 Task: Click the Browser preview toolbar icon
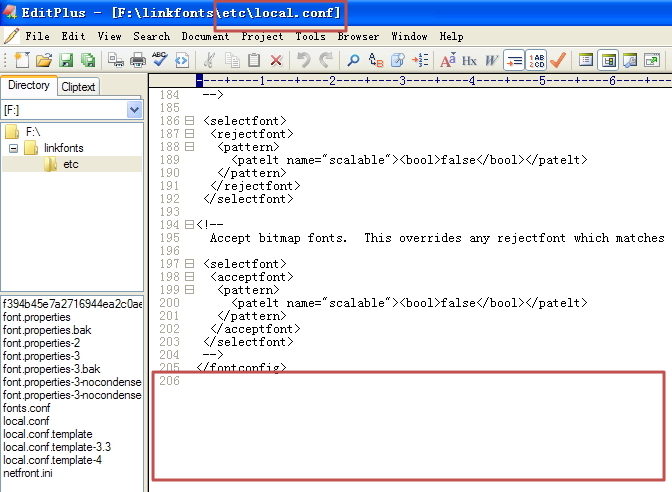pos(630,60)
